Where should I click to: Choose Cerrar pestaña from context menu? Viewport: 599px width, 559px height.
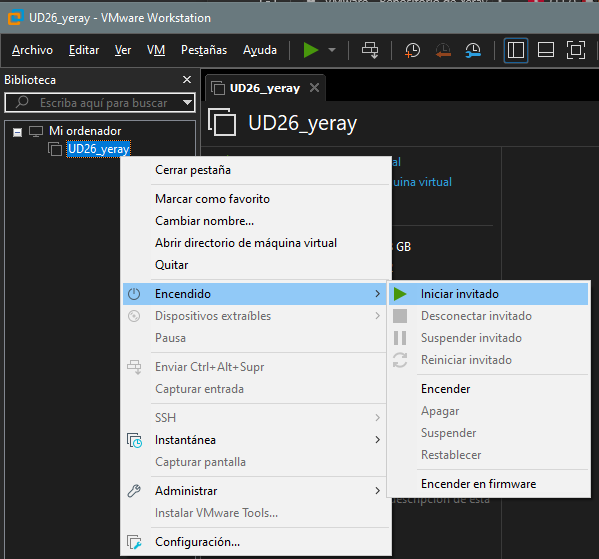tap(193, 170)
